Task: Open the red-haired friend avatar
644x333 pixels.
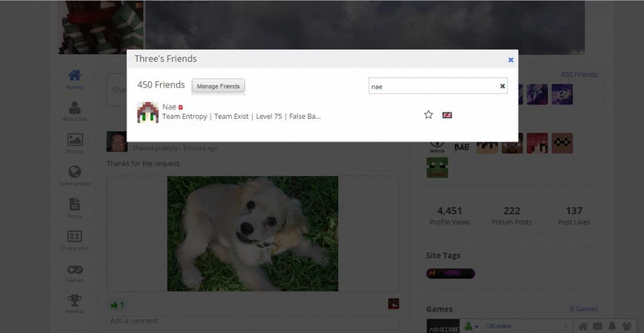Action: click(537, 143)
